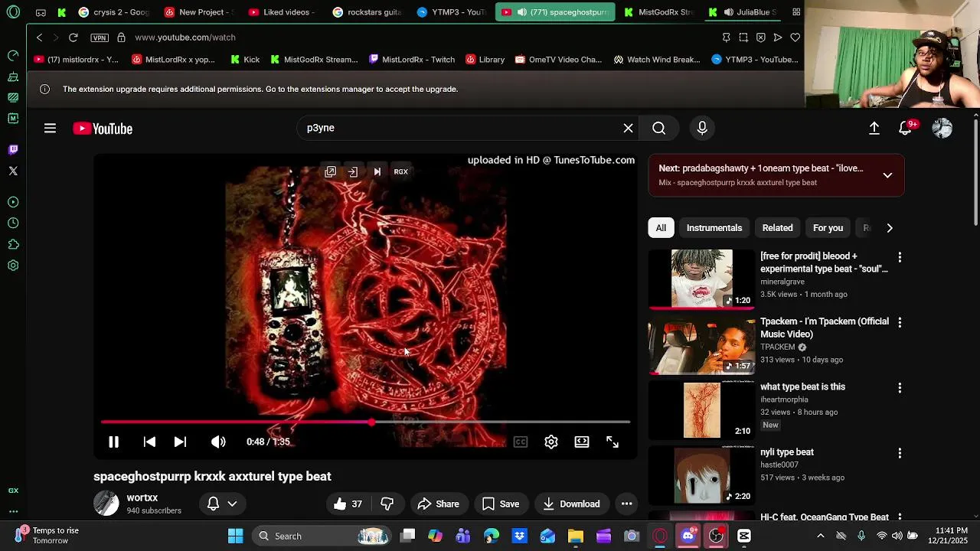
Task: Click the search magnifier button
Action: pos(658,128)
